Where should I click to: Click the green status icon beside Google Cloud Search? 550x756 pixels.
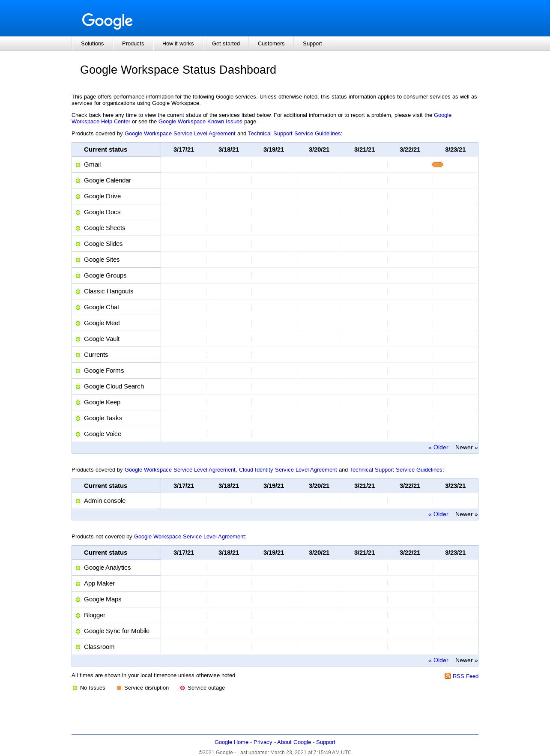(x=78, y=387)
